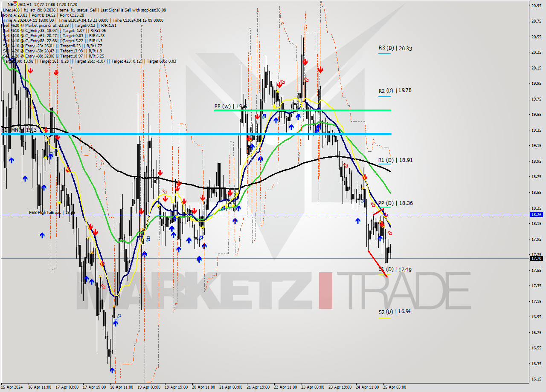This screenshot has width=546, height=392.
Task: Click the 17.35 price axis value
Action: click(x=536, y=285)
